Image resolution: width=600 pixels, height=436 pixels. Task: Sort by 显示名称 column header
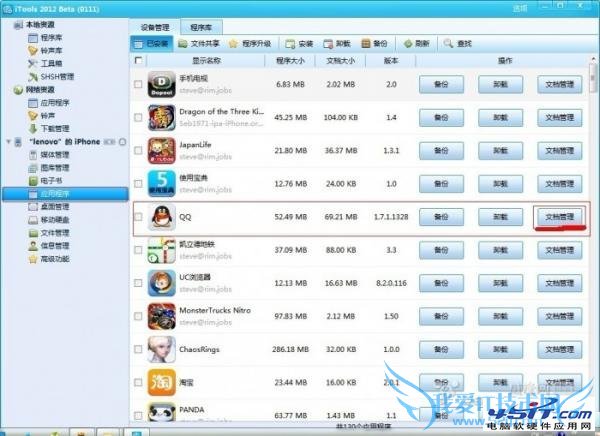[x=206, y=60]
